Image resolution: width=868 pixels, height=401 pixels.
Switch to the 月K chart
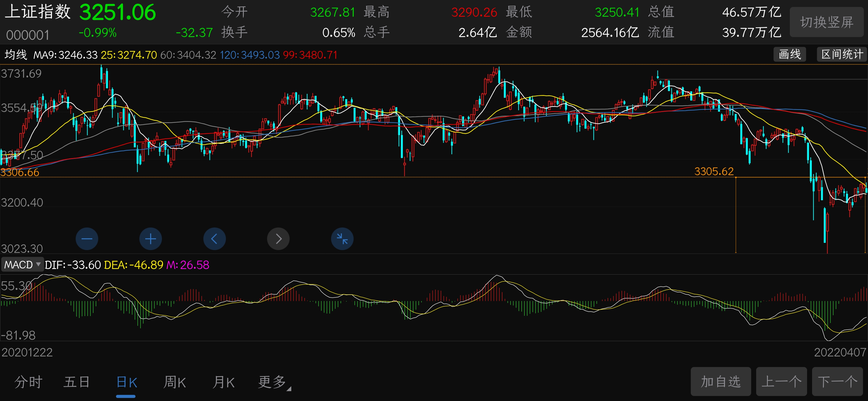click(223, 382)
